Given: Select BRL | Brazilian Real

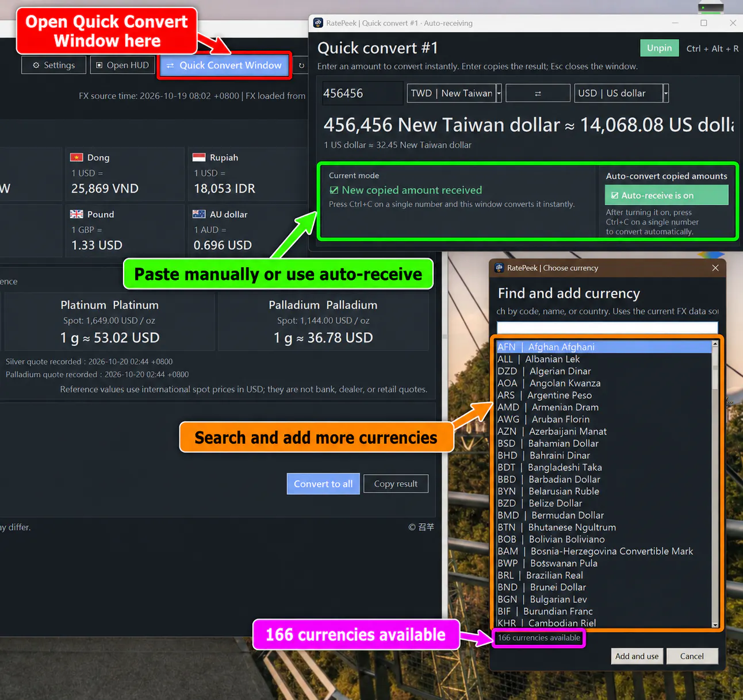Looking at the screenshot, I should [604, 576].
